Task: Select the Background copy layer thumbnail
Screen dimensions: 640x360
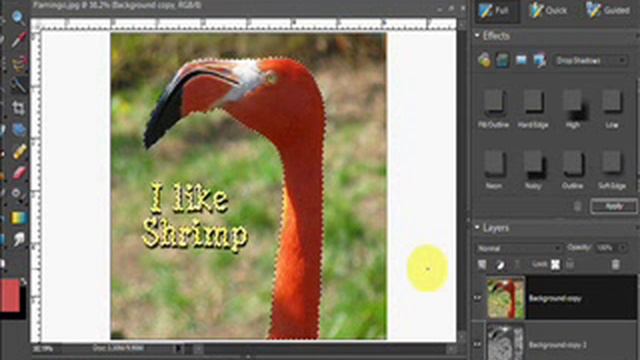Action: coord(506,298)
